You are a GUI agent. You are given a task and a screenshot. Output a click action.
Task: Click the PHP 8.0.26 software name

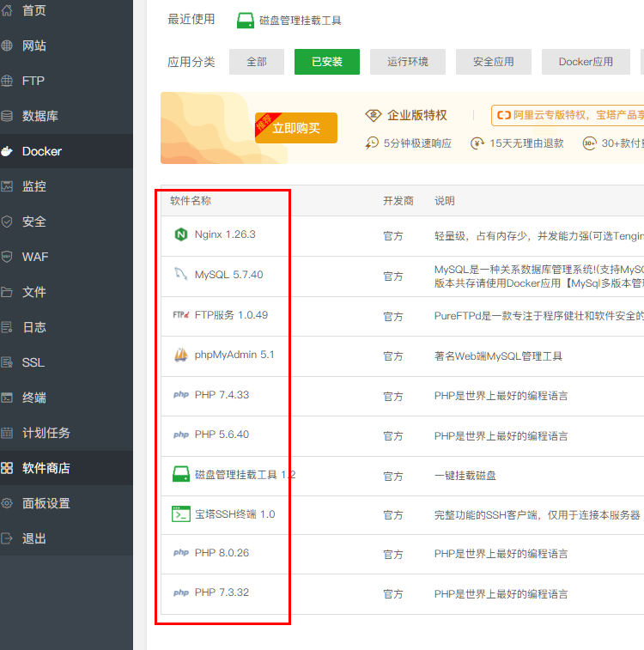point(222,553)
